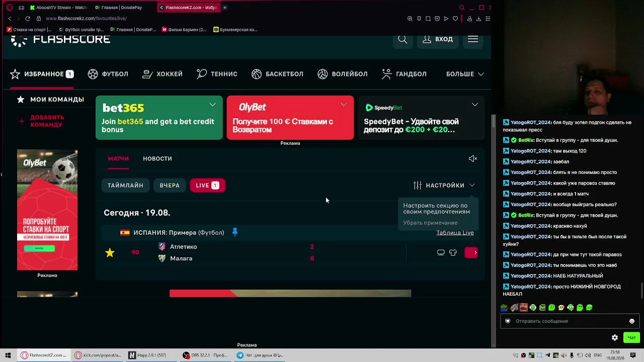Open the snapshot tool icon
The width and height of the screenshot is (644, 362).
pos(428,19)
